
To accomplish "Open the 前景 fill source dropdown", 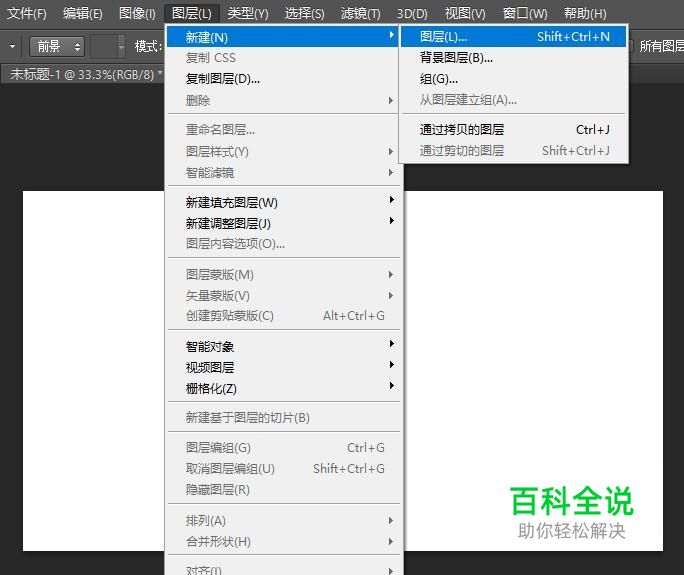I will click(x=57, y=46).
